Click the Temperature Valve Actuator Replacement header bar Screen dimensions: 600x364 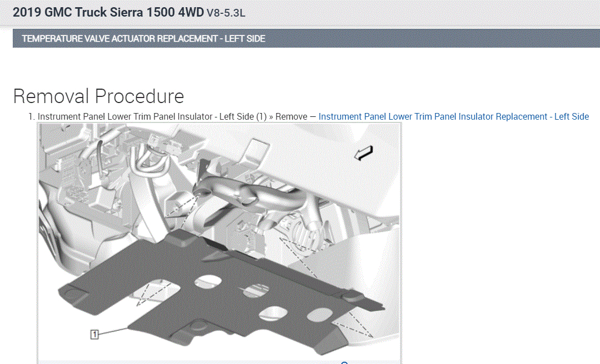point(306,39)
